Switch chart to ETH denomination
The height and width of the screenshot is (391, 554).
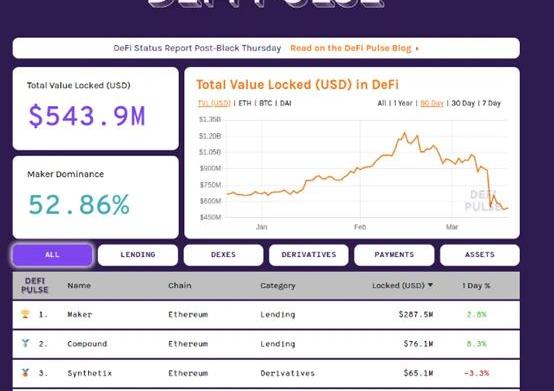coord(245,103)
